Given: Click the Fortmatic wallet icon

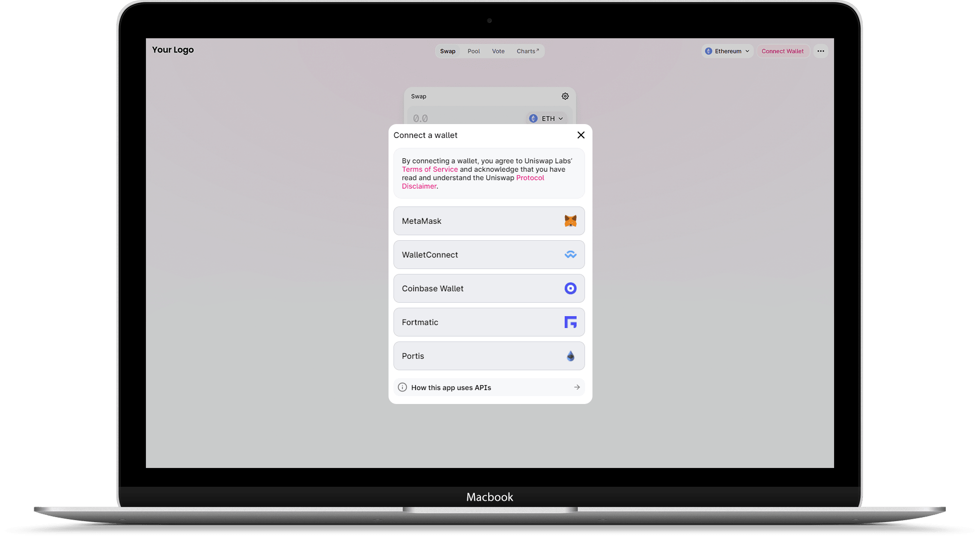Looking at the screenshot, I should [x=570, y=322].
